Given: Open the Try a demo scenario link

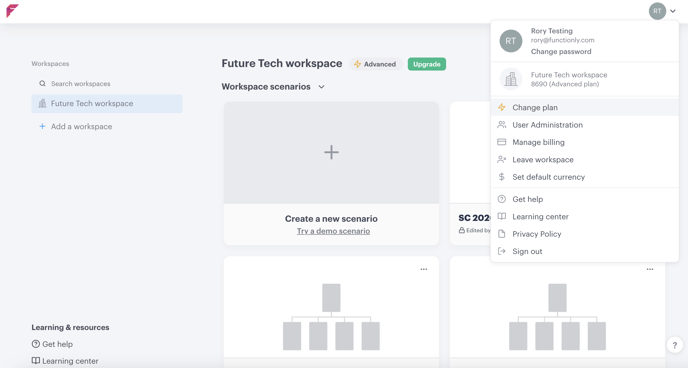Looking at the screenshot, I should (x=333, y=231).
